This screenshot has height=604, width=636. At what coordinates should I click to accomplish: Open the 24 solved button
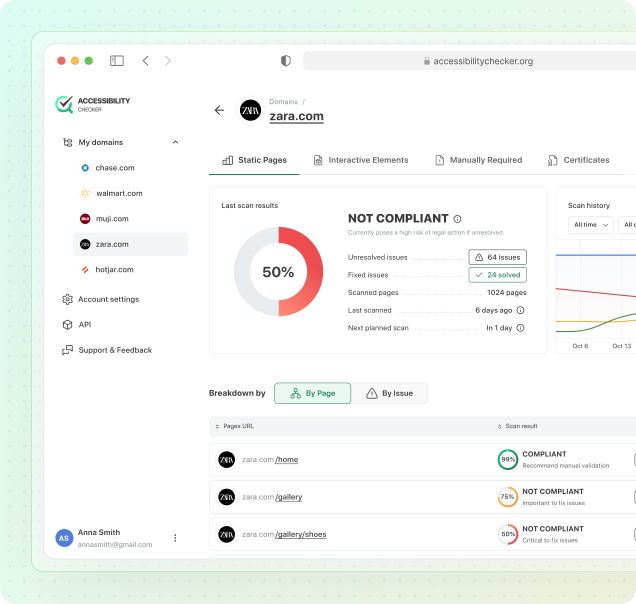498,275
